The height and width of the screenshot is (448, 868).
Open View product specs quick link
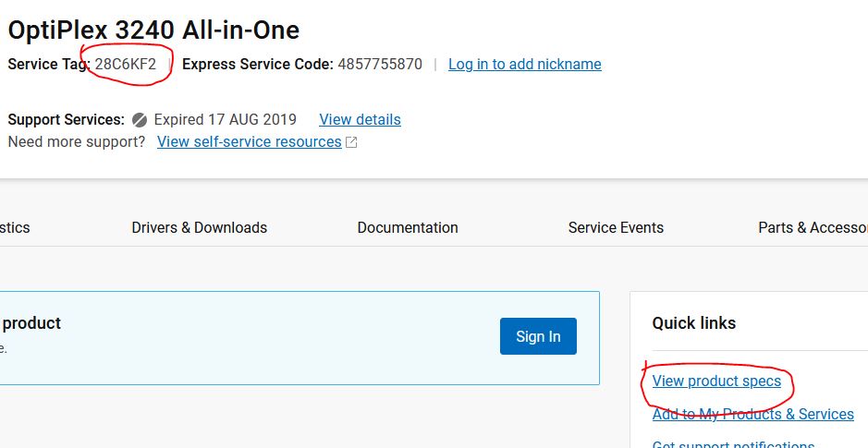[716, 381]
